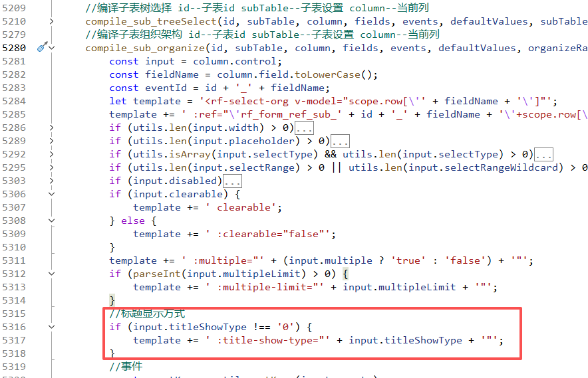Click folded ellipsis box after input.selectType condition

click(543, 154)
